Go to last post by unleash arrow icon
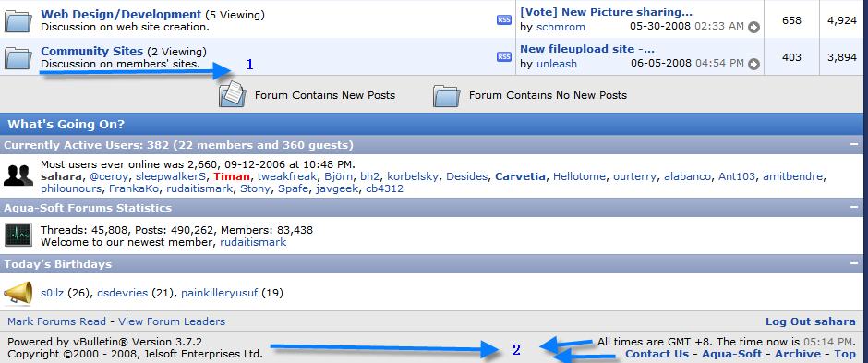 753,64
